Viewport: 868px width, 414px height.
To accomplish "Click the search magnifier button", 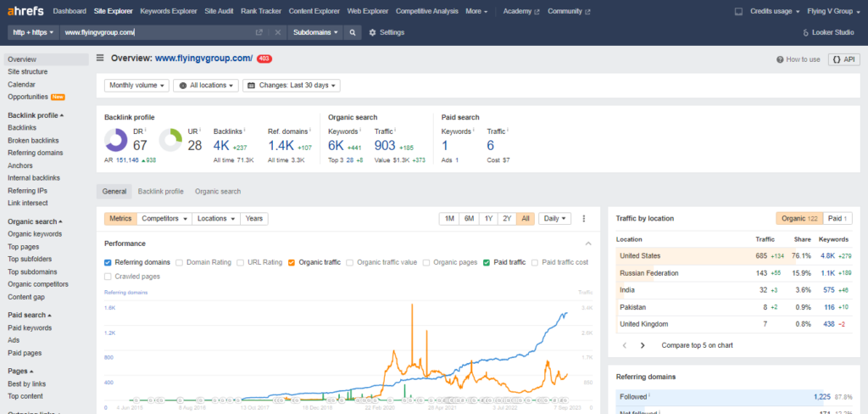I will pos(352,33).
